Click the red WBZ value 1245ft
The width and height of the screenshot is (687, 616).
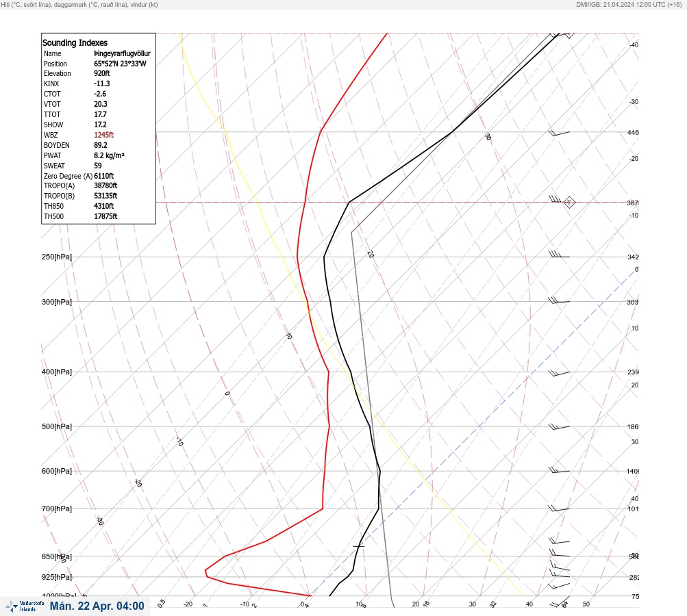pyautogui.click(x=104, y=135)
